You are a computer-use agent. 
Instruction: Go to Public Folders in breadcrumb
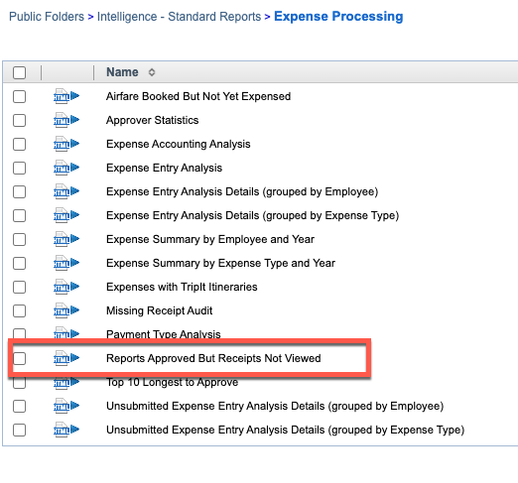click(x=47, y=17)
